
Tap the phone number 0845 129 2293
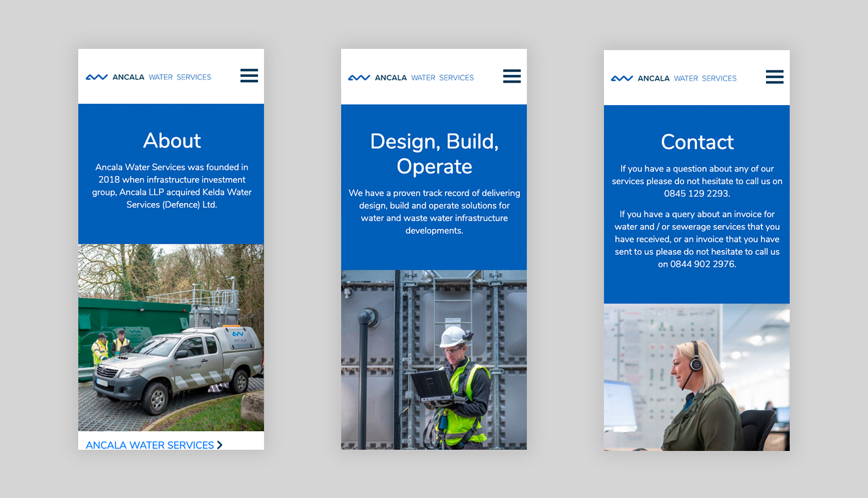pos(697,194)
